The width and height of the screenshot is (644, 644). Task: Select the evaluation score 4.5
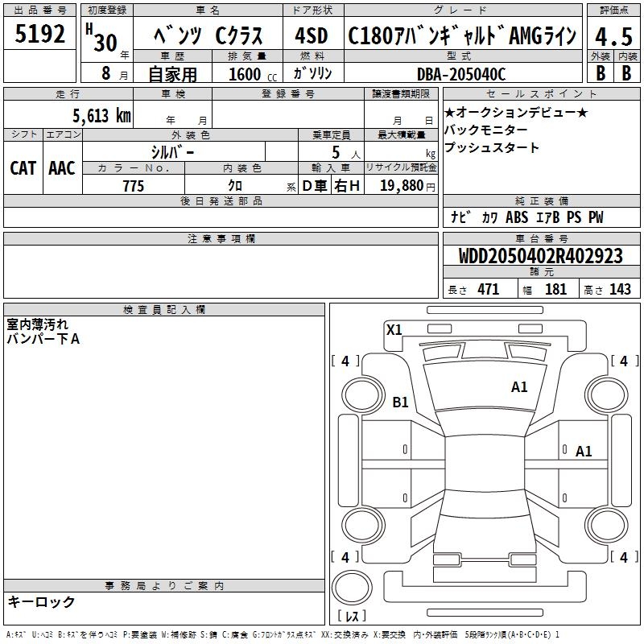(613, 36)
